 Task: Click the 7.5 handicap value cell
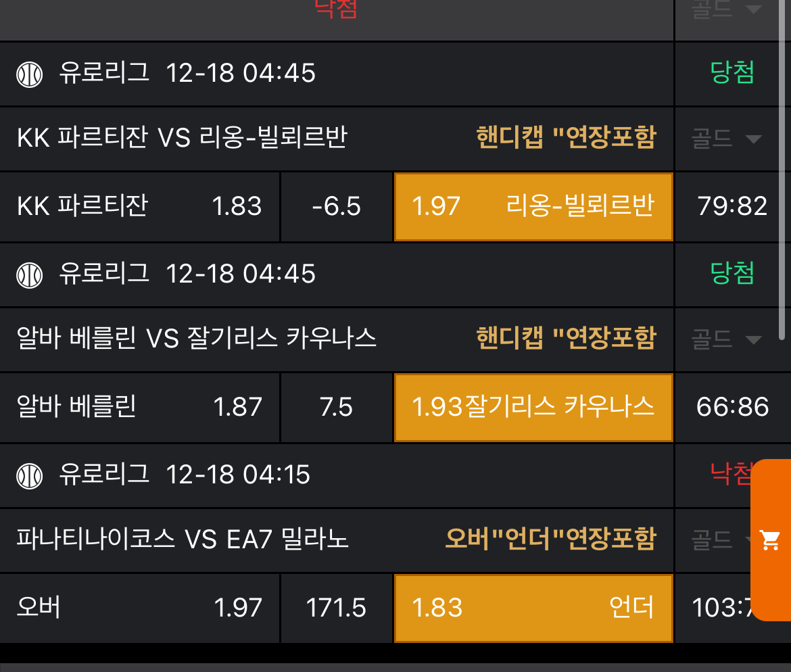pyautogui.click(x=337, y=408)
